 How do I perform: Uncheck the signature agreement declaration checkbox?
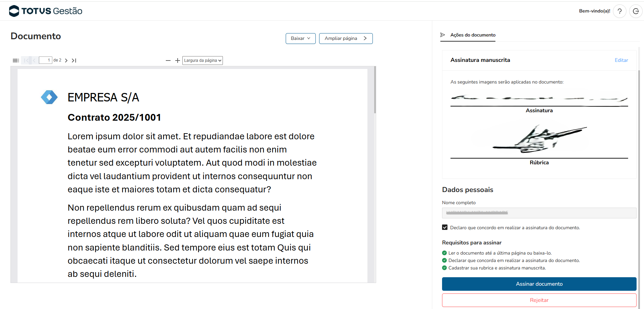445,228
